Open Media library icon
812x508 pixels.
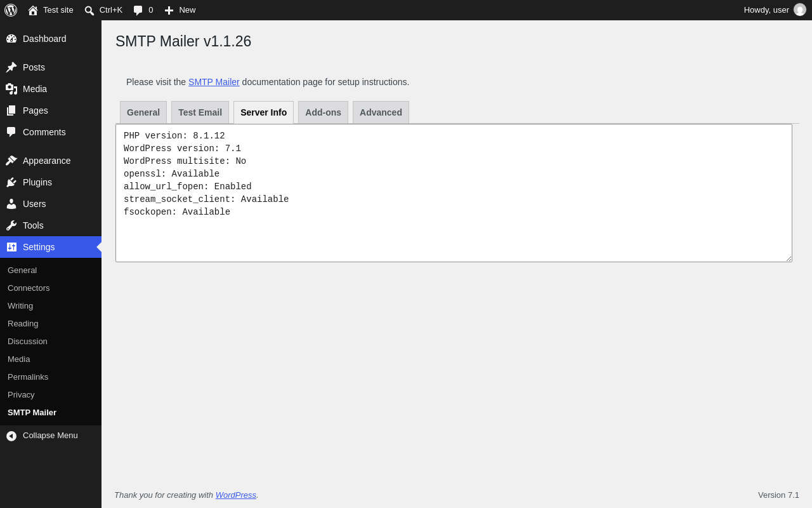[11, 89]
